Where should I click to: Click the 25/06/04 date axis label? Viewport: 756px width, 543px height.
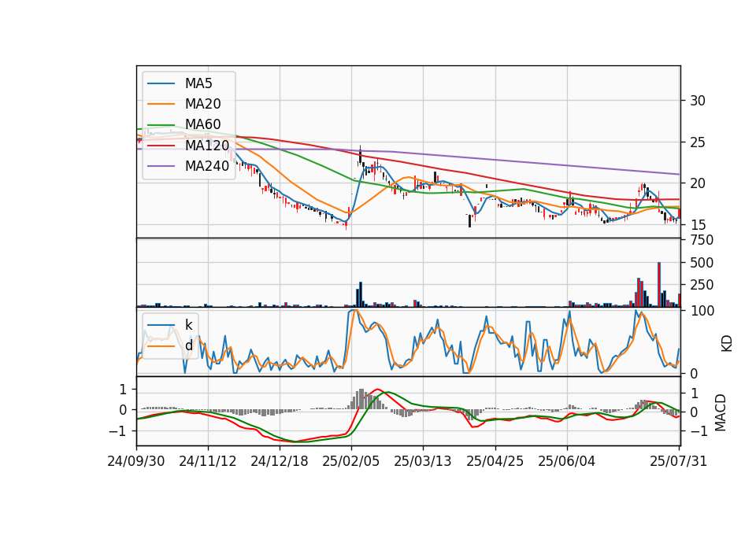(566, 461)
